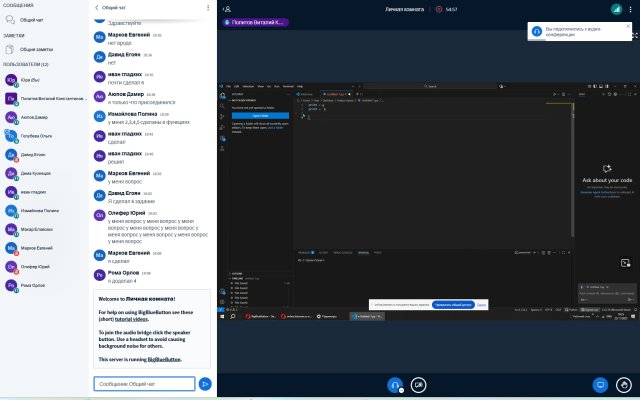Open the main options menu in top right
Image resolution: width=640 pixels, height=400 pixels.
pyautogui.click(x=630, y=9)
